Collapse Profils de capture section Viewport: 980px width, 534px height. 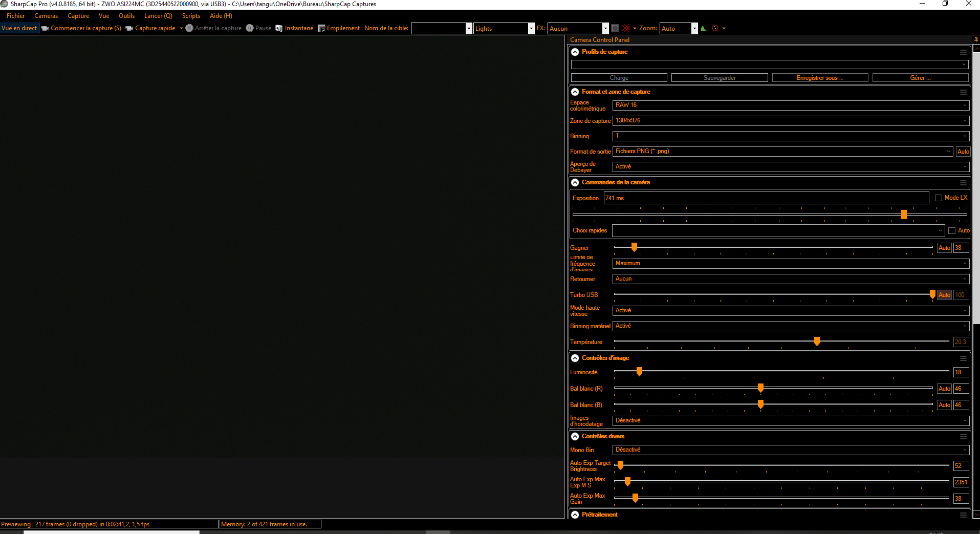coord(575,52)
